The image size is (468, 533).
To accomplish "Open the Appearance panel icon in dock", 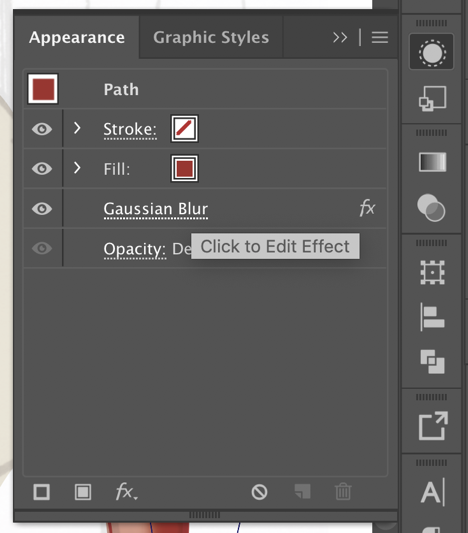I will [x=431, y=52].
